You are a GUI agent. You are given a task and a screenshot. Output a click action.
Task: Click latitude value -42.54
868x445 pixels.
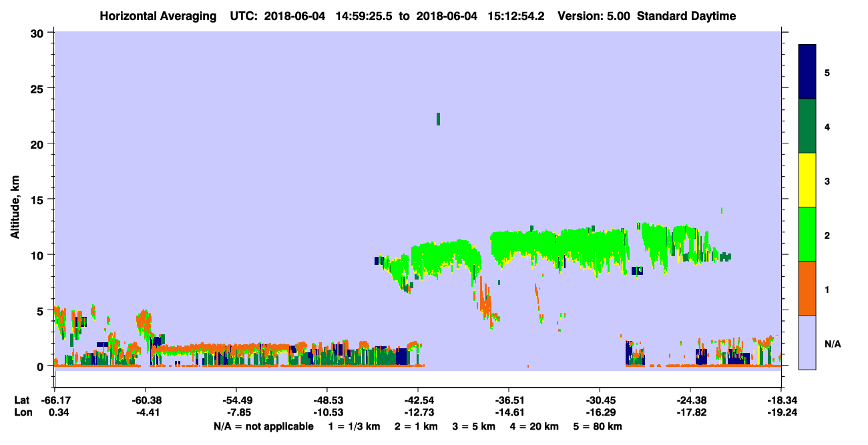[418, 400]
